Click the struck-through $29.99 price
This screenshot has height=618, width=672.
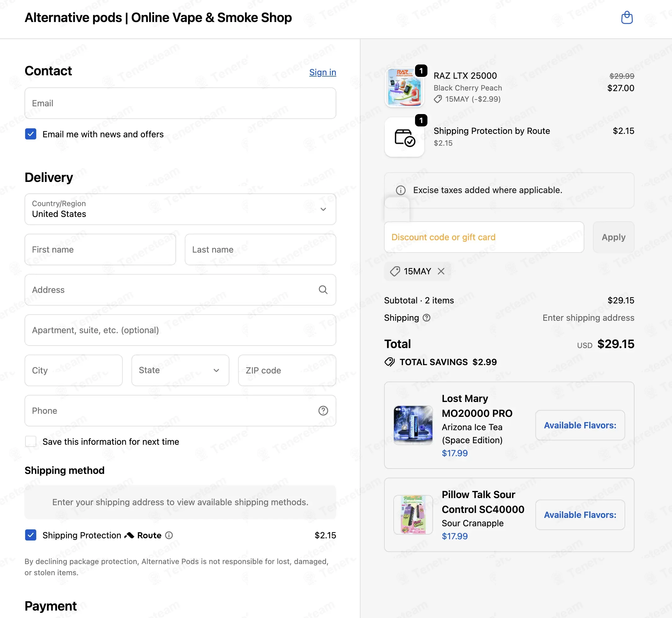(x=622, y=76)
